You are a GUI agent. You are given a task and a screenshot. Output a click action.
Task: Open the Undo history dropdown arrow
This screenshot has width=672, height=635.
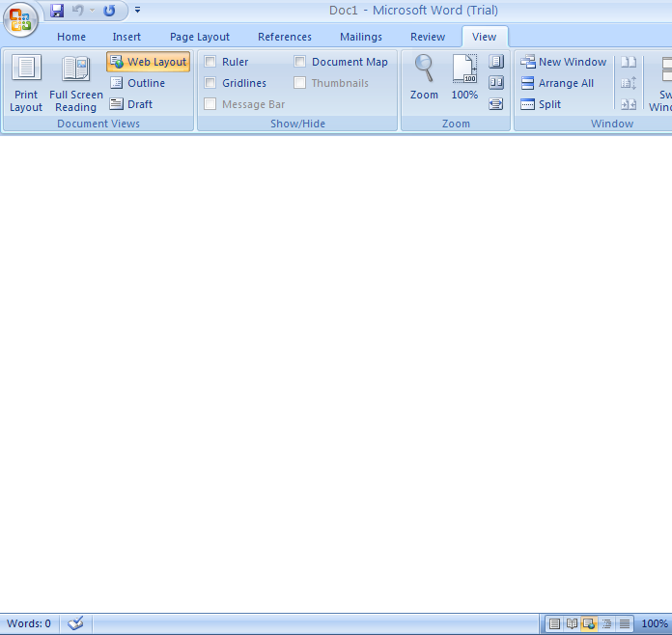tap(92, 11)
